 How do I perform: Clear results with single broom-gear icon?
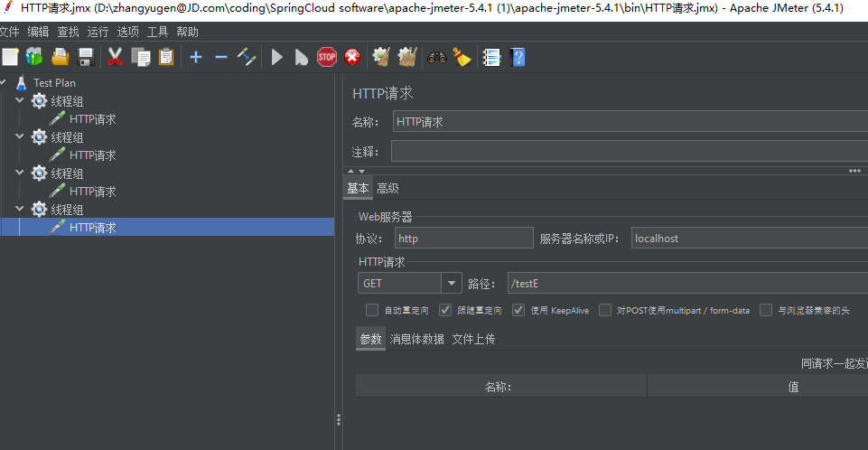coord(381,57)
